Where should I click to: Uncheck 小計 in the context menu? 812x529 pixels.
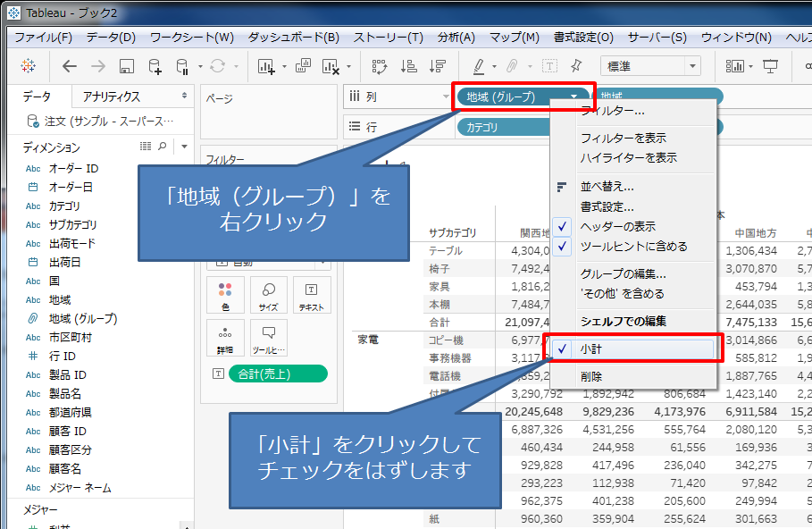pos(590,348)
